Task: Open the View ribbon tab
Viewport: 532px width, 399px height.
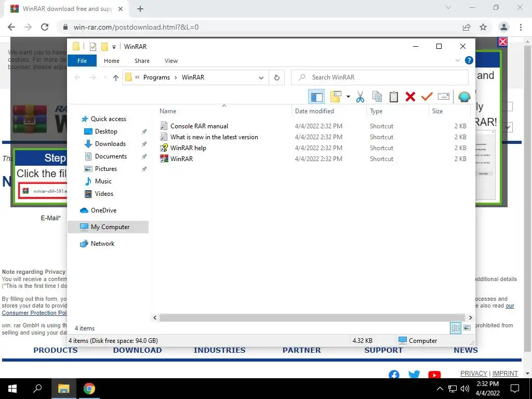Action: click(171, 61)
